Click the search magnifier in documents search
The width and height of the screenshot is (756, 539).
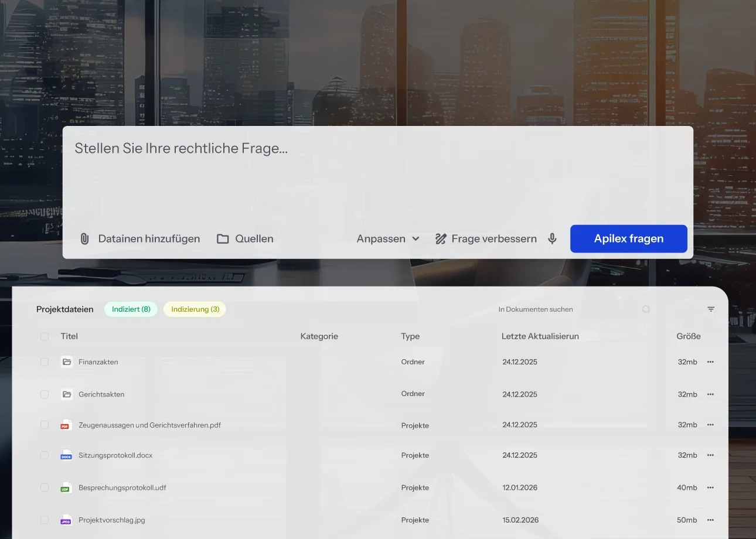646,309
